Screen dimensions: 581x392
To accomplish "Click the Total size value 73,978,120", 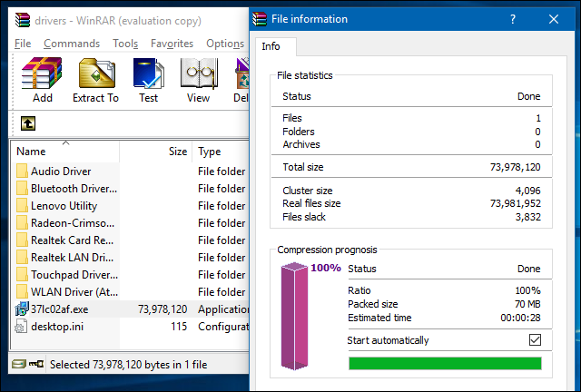I will click(x=515, y=167).
